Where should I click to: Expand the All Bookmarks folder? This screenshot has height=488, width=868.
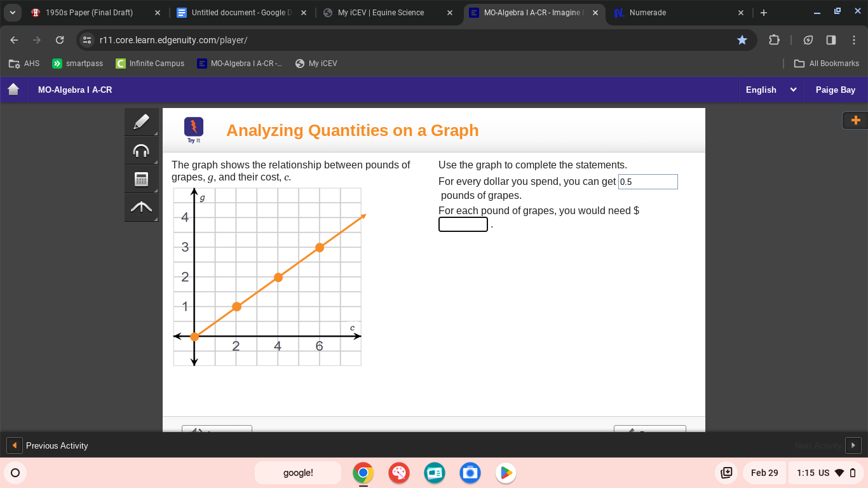pos(827,64)
